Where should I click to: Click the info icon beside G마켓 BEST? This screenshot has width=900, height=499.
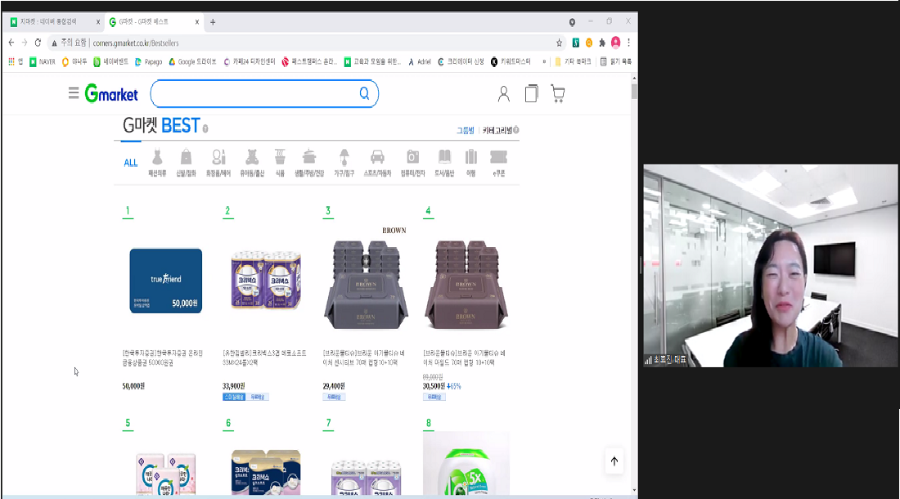click(205, 129)
